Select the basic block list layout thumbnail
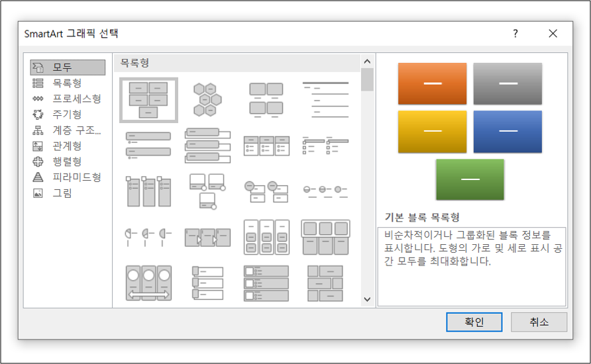591x364 pixels. [148, 100]
